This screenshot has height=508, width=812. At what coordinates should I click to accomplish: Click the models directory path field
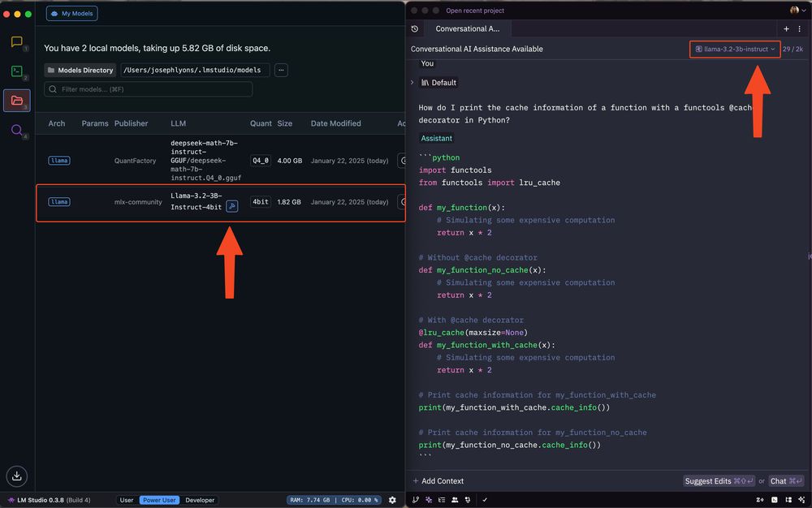pos(195,70)
